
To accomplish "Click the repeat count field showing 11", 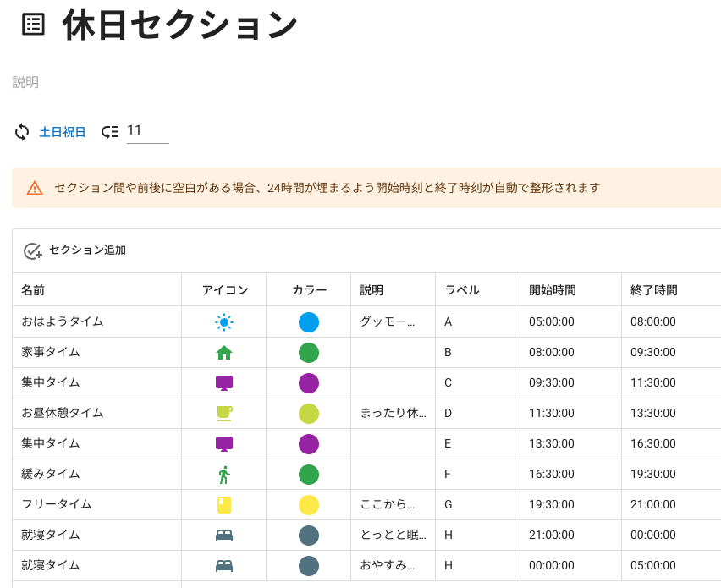I will (x=148, y=131).
